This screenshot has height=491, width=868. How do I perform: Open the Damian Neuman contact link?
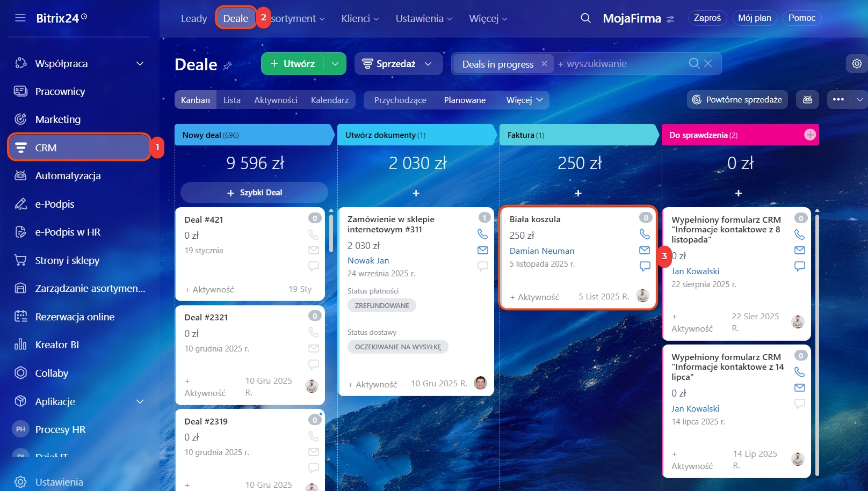click(541, 251)
